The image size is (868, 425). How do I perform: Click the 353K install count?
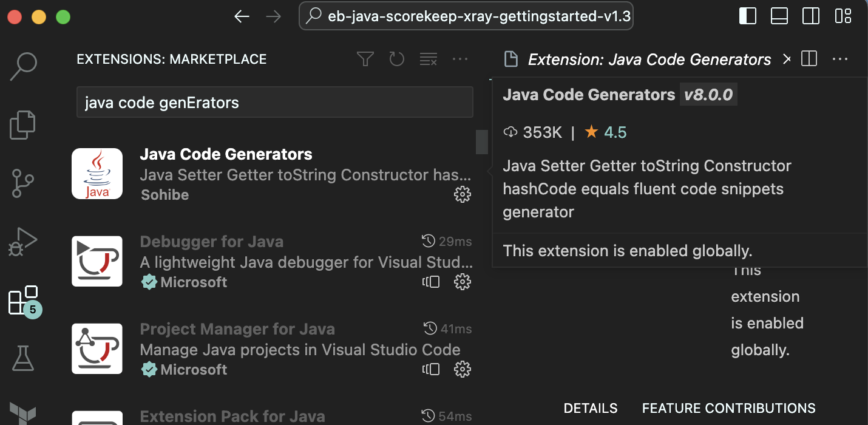(x=533, y=132)
